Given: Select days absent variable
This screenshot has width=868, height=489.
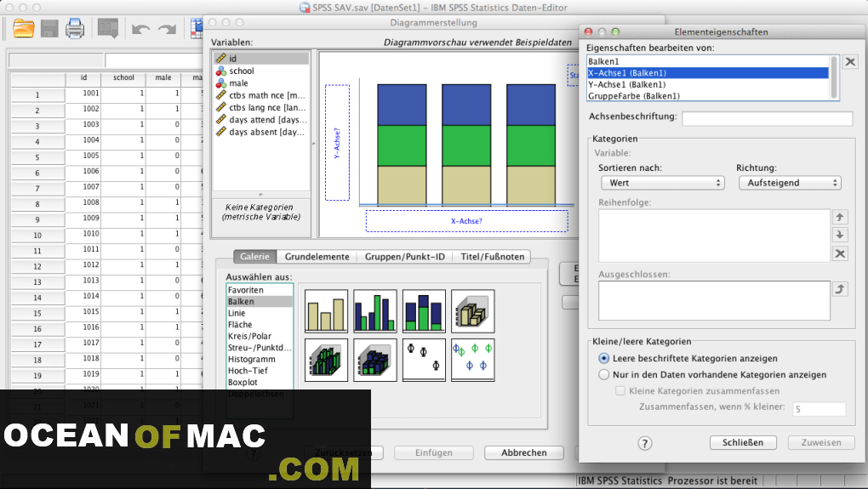Looking at the screenshot, I should 260,132.
